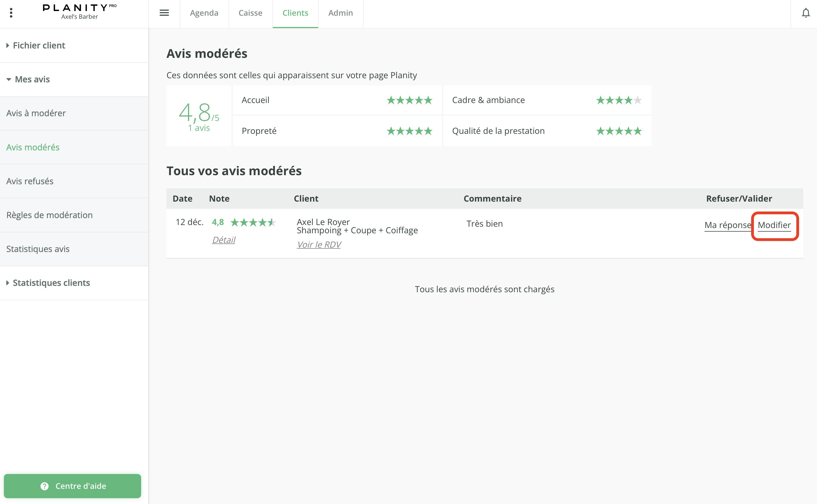Click the hamburger menu icon
Viewport: 817px width, 504px height.
(x=164, y=13)
